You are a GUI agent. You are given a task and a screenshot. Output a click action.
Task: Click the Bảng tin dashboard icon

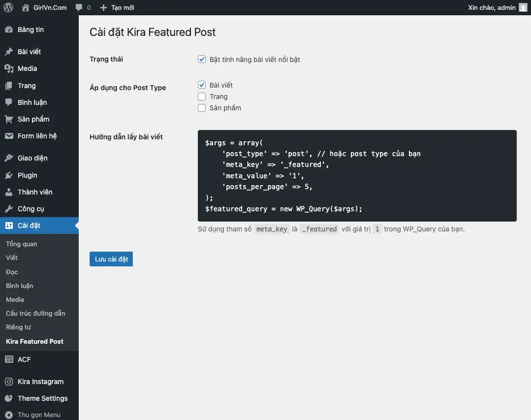[x=9, y=30]
